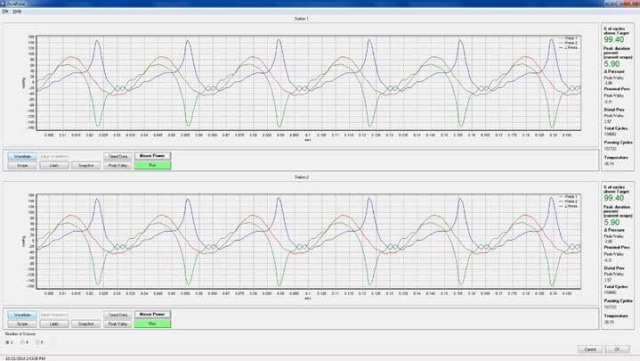Click the Total Cycles label for Station 1
This screenshot has height=361, width=640.
pyautogui.click(x=616, y=128)
